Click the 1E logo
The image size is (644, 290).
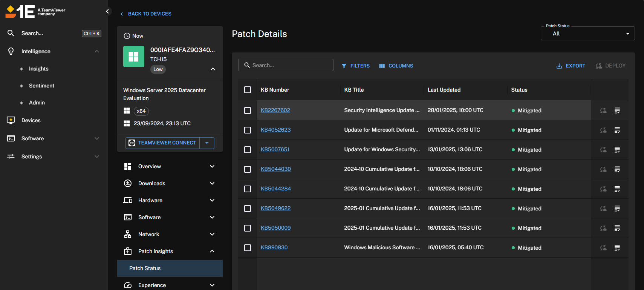pos(21,12)
